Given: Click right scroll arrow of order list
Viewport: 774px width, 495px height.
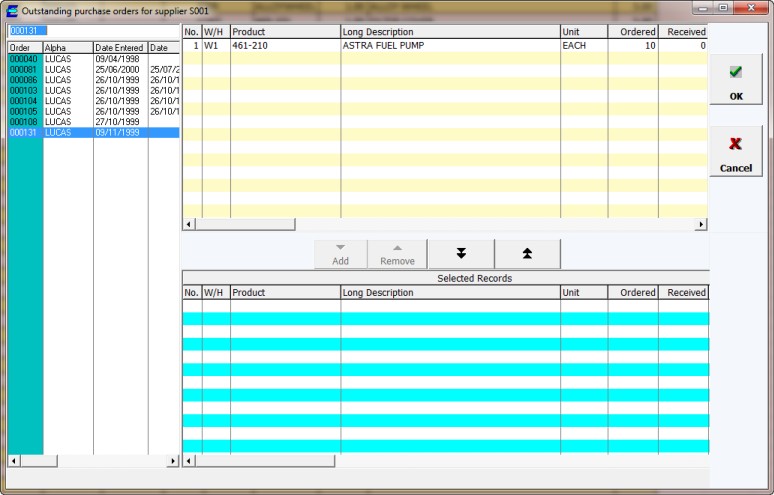Looking at the screenshot, I should [173, 461].
